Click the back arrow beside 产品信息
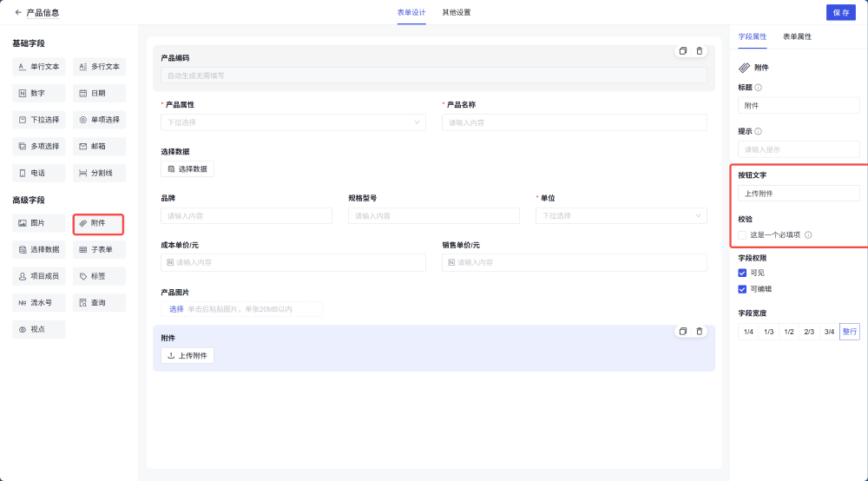868x481 pixels. pos(18,13)
